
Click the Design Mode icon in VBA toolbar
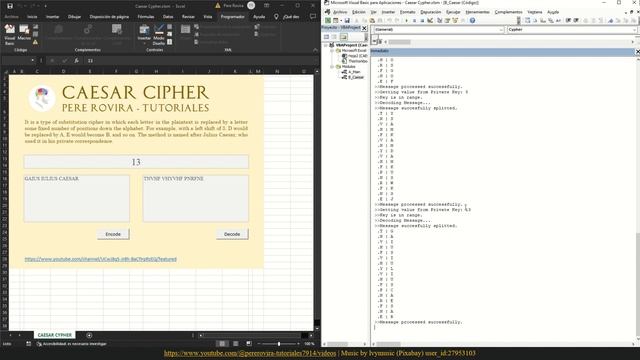(x=430, y=20)
